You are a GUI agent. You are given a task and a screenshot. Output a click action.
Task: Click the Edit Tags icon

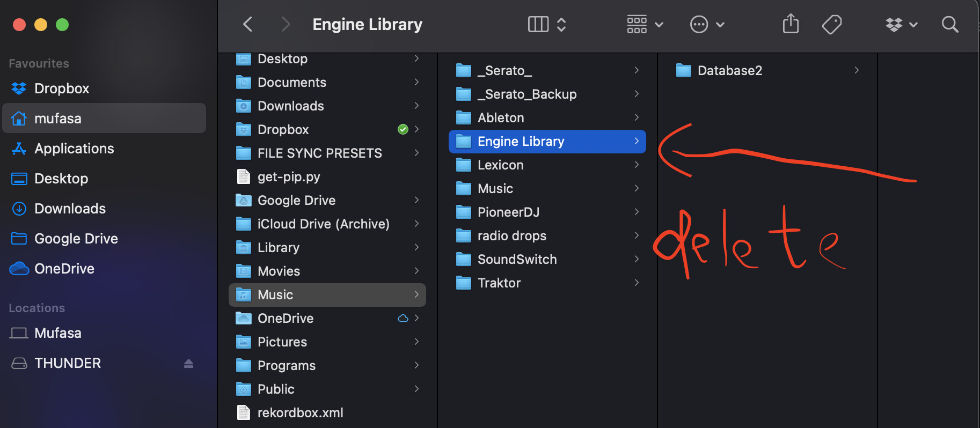coord(832,24)
